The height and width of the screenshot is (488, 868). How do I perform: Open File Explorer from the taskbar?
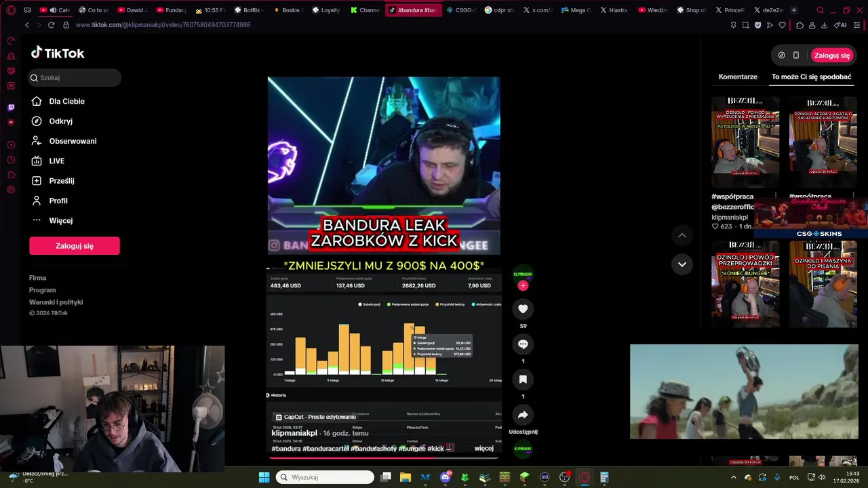pos(406,477)
